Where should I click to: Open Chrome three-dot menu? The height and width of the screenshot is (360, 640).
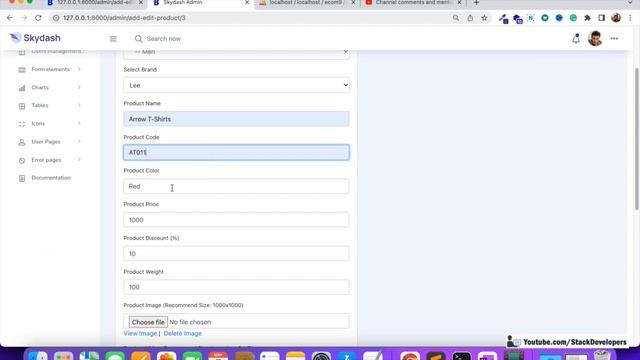630,18
